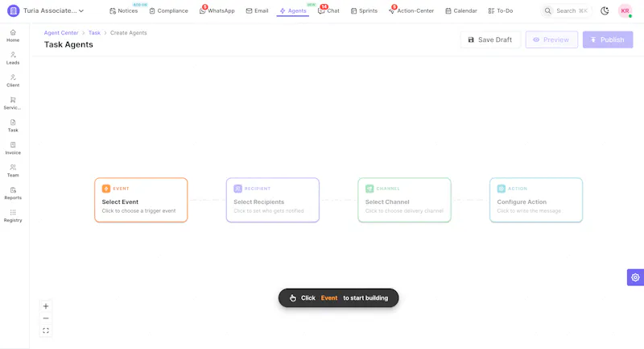
Task: Click the 'Task Agents' heading
Action: [x=68, y=44]
